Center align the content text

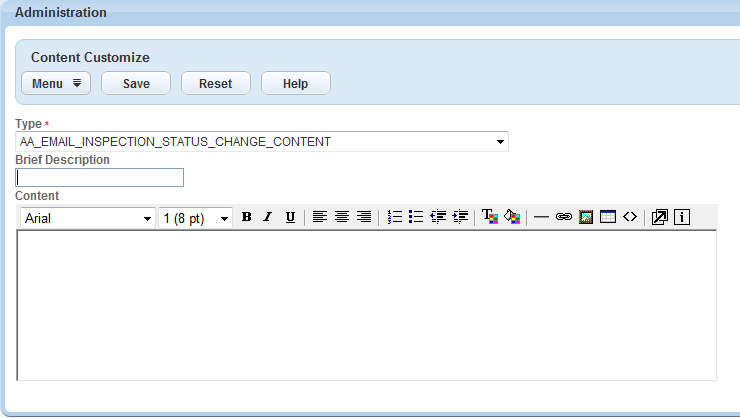pos(342,217)
